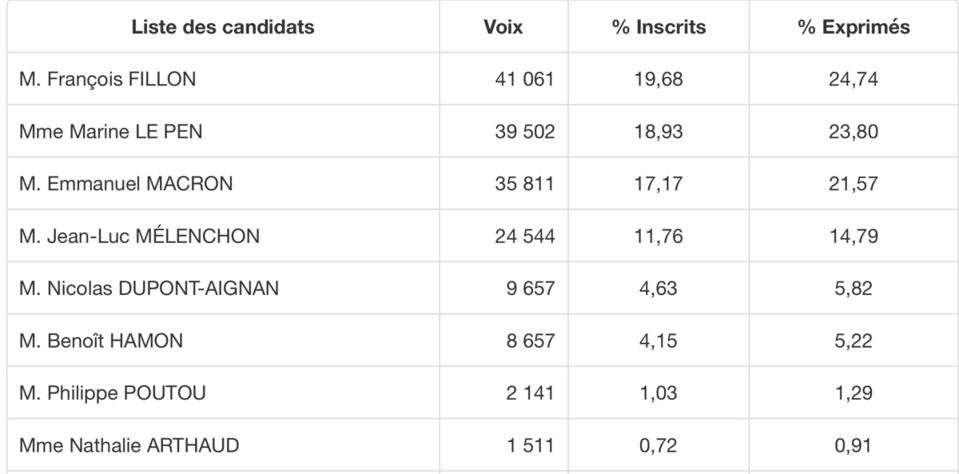Viewport: 959px width, 474px height.
Task: Select candidate M. Benoît HAMON
Action: coord(101,341)
